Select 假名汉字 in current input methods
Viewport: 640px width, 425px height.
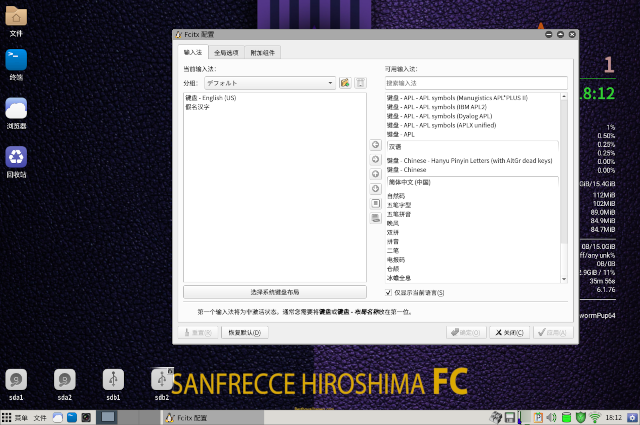(275, 107)
